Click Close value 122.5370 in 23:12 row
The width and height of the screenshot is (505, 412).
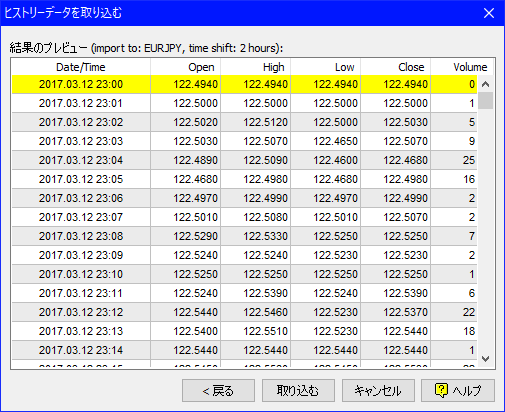pyautogui.click(x=405, y=312)
